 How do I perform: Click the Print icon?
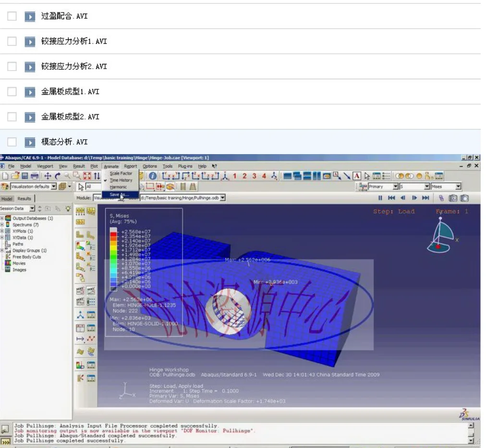pos(35,176)
